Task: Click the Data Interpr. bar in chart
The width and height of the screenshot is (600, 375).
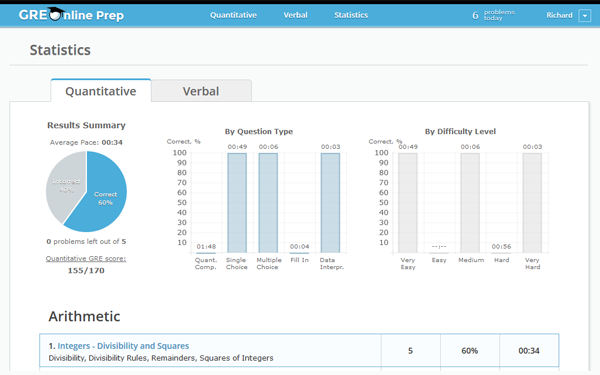Action: [330, 203]
